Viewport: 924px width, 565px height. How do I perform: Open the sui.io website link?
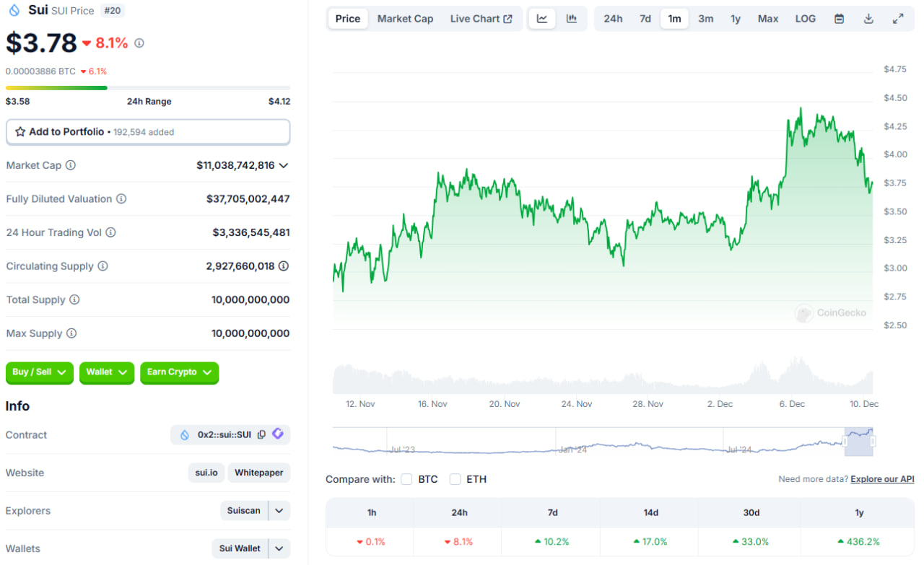click(206, 473)
